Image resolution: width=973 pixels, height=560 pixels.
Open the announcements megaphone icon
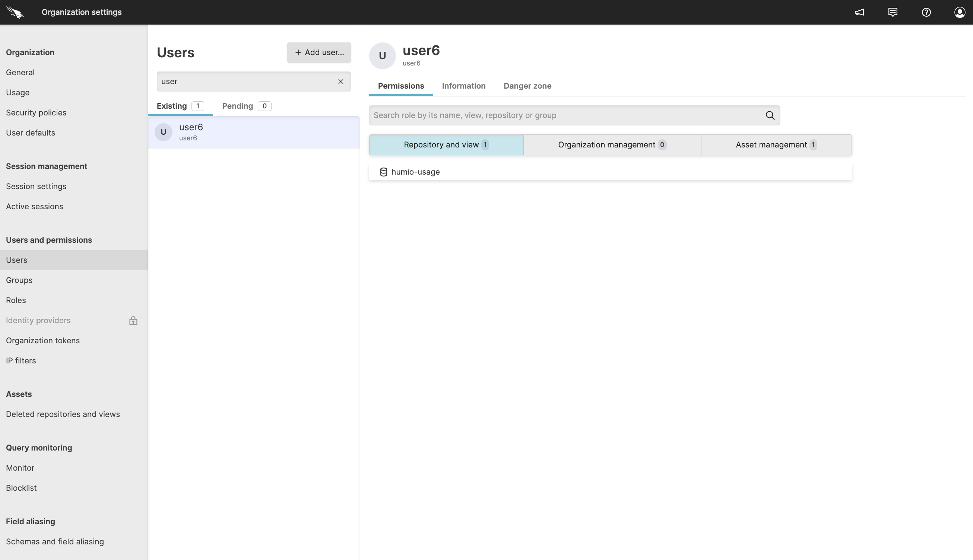click(x=859, y=12)
